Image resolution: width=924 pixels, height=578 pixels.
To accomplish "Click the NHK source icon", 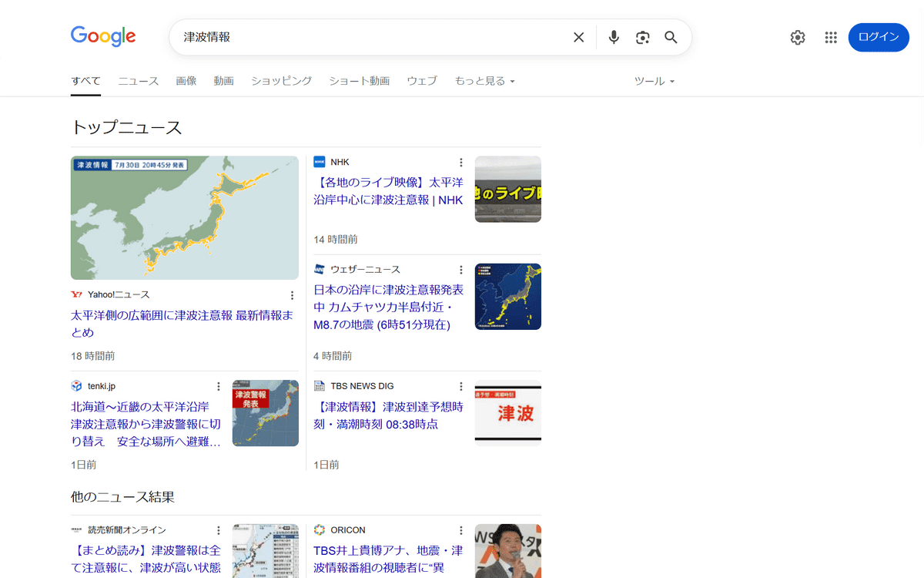I will pos(320,162).
